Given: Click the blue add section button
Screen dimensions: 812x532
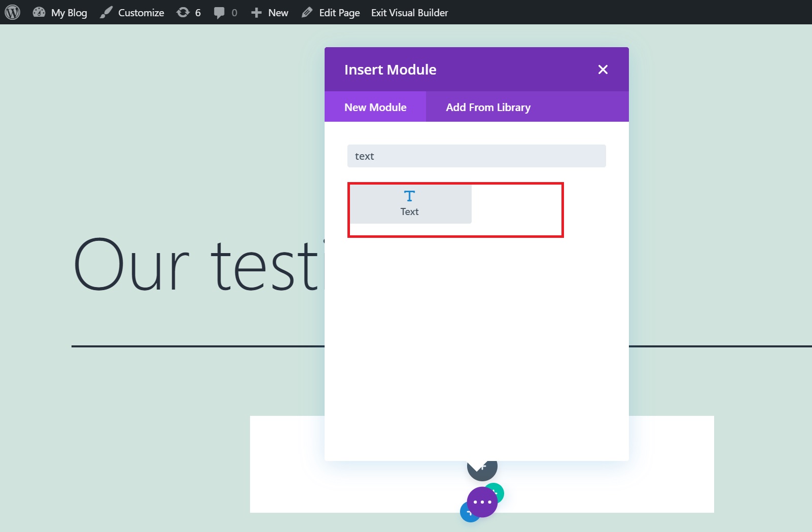Looking at the screenshot, I should click(467, 513).
